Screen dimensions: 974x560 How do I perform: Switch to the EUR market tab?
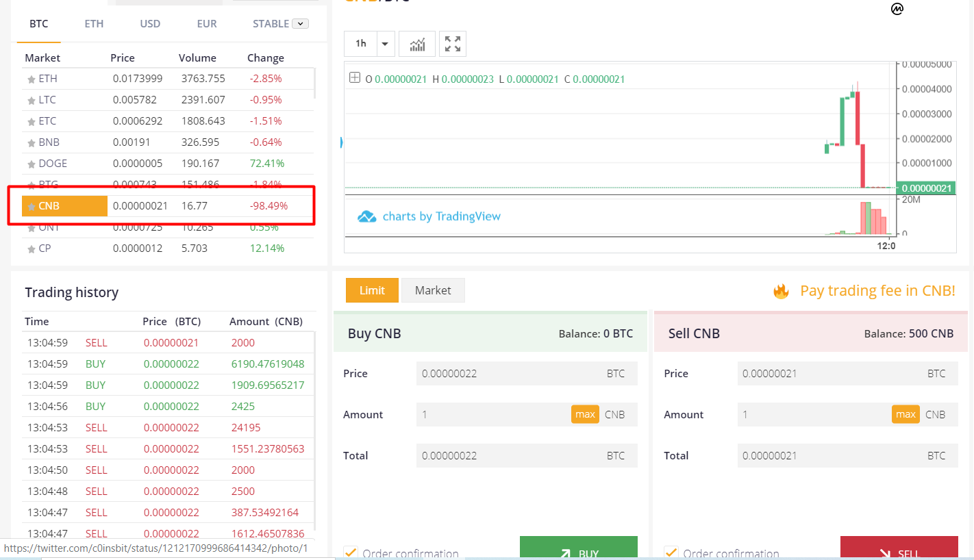pos(207,24)
